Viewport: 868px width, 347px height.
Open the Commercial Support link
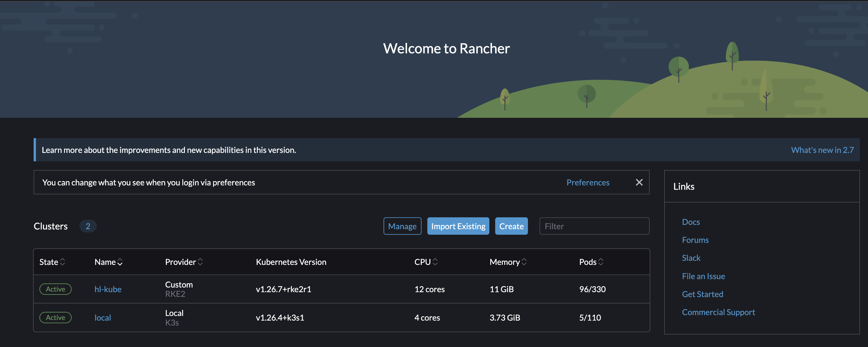(x=718, y=312)
